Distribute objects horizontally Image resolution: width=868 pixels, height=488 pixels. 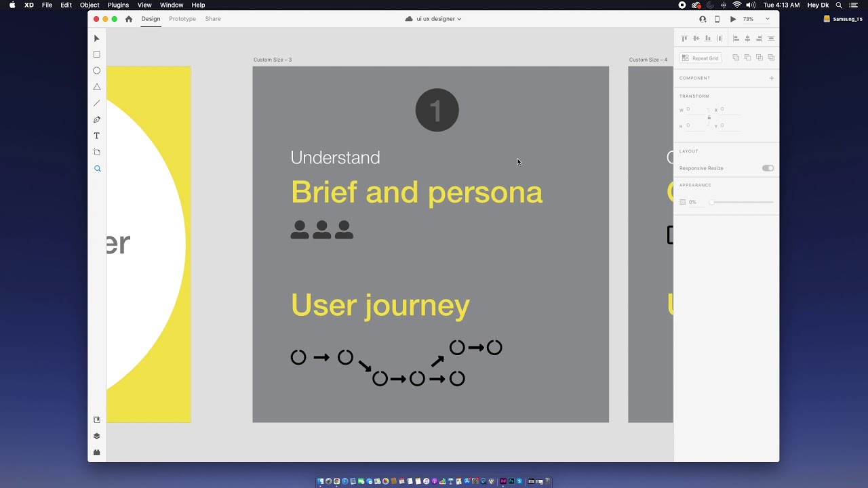point(719,39)
